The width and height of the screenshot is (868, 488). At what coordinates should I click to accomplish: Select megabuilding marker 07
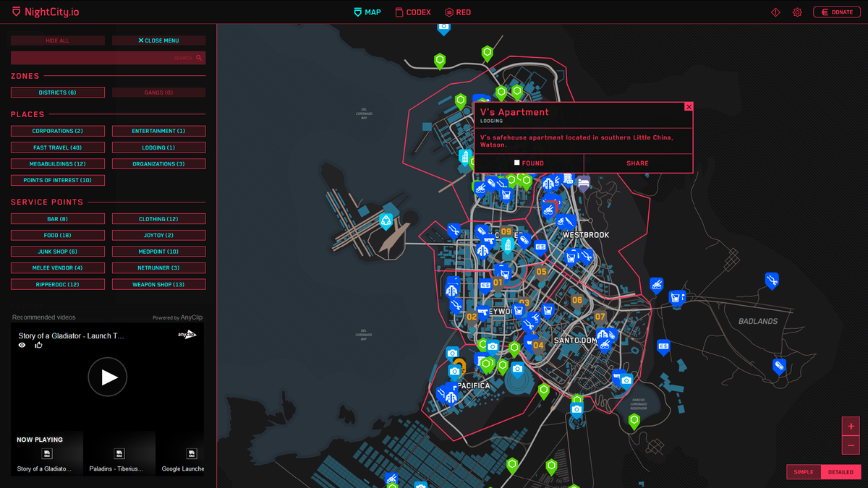[600, 317]
